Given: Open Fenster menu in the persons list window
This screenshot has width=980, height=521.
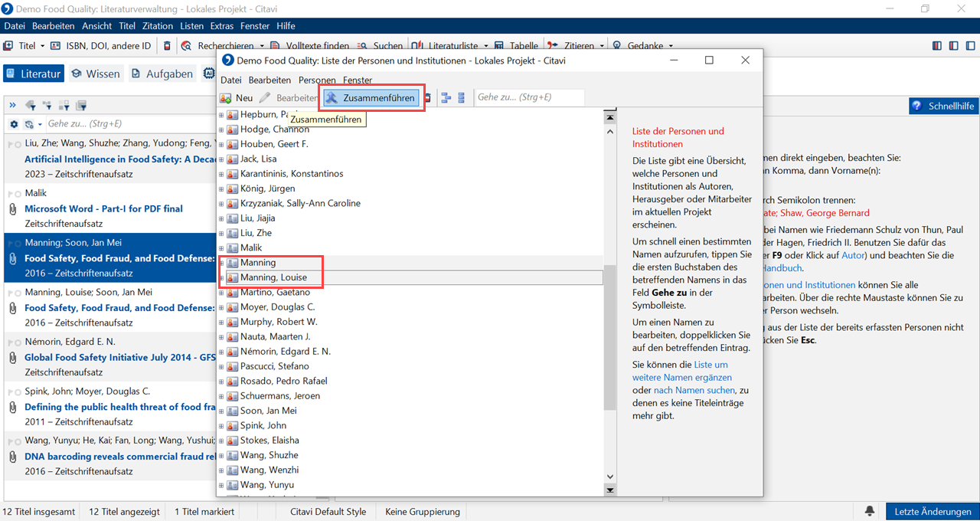Looking at the screenshot, I should tap(358, 80).
